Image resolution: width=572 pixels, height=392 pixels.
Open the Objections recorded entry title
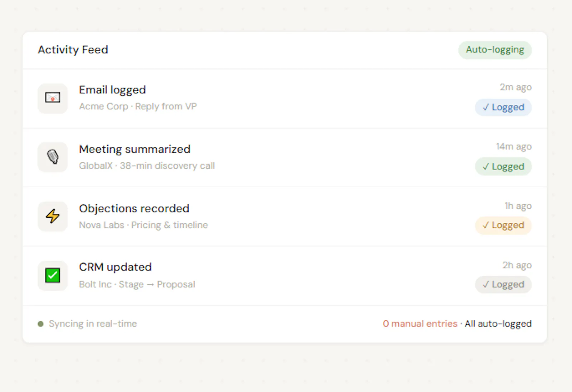click(x=134, y=209)
